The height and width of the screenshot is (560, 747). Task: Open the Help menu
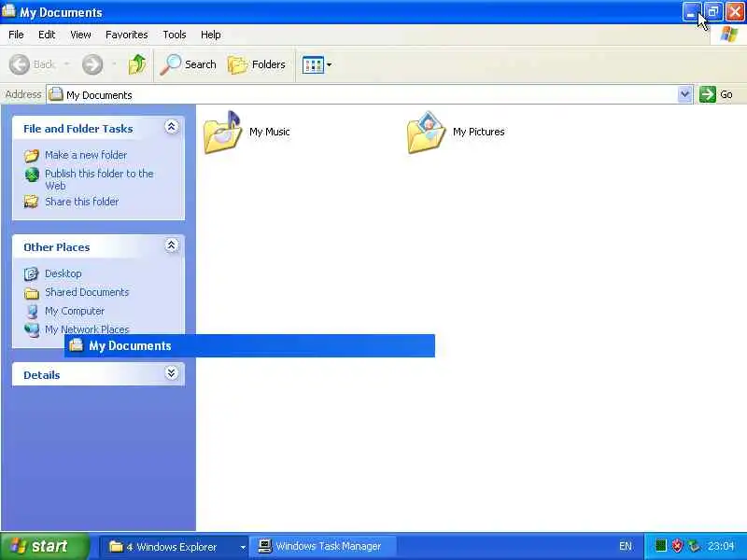click(x=211, y=35)
